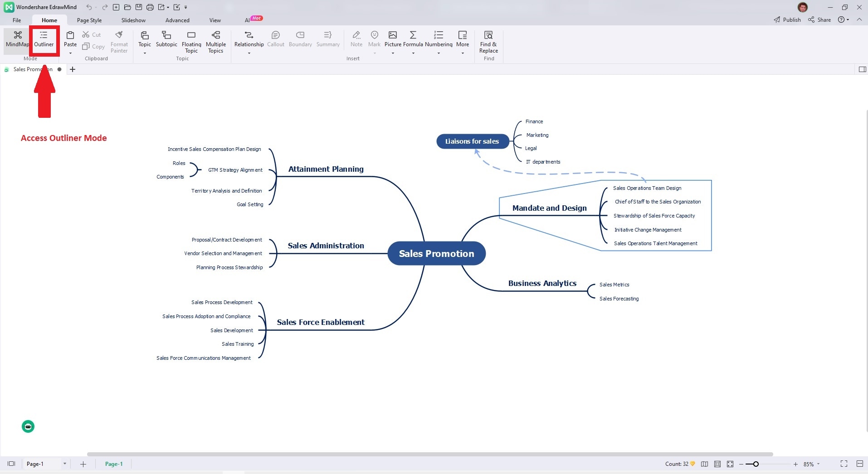Open the Advanced tab
Screen dimensions: 868x474
[x=177, y=20]
